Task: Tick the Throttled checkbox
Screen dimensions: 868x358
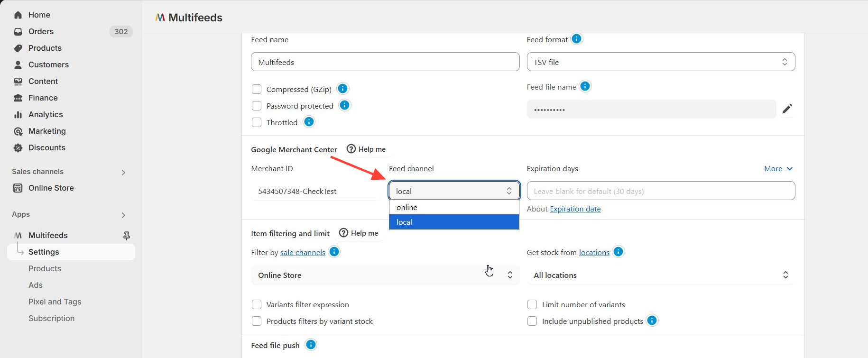Action: pyautogui.click(x=257, y=122)
